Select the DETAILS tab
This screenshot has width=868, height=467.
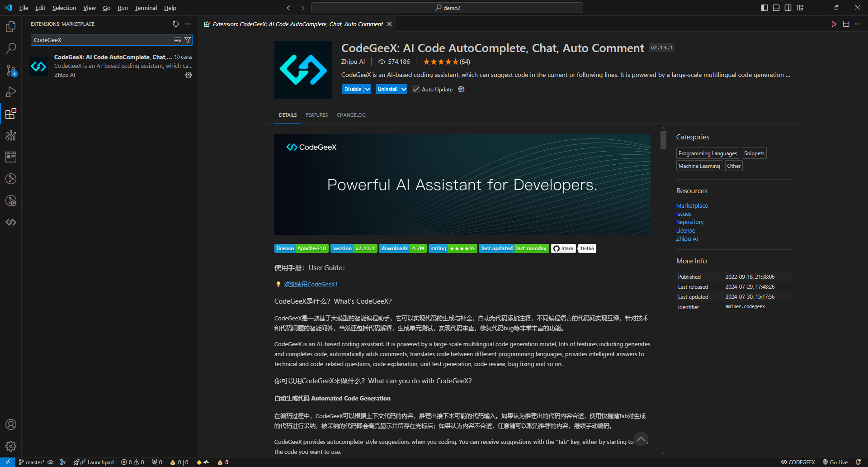pos(288,115)
